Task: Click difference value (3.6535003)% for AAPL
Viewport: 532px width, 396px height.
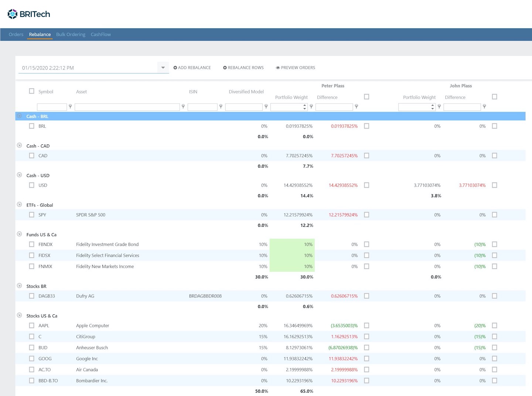Action: 344,325
